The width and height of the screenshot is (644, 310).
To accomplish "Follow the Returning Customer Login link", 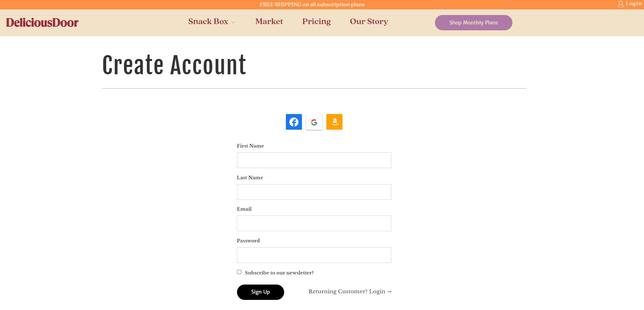I will pyautogui.click(x=350, y=292).
